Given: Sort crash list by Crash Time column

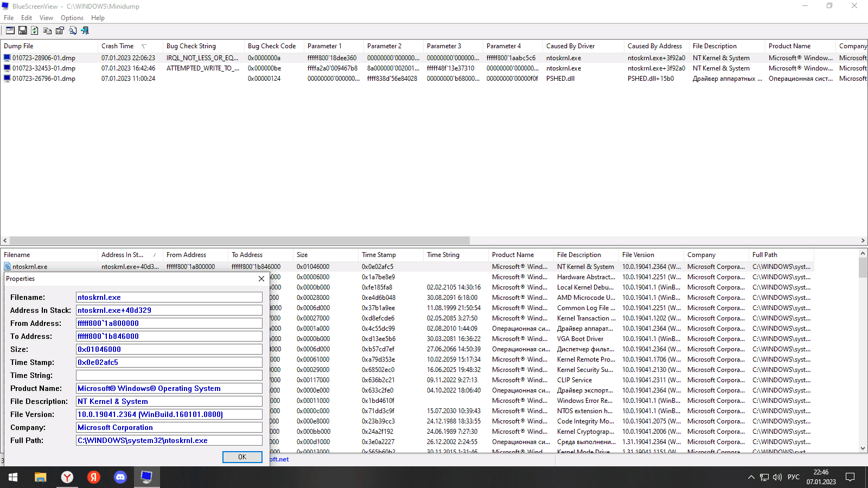Looking at the screenshot, I should (130, 46).
